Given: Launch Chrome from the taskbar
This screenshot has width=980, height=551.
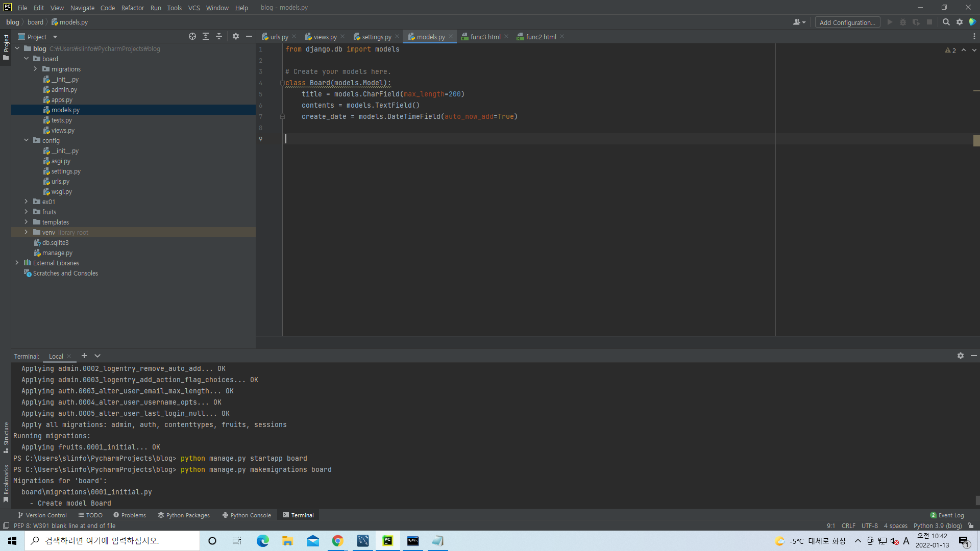Looking at the screenshot, I should point(337,541).
